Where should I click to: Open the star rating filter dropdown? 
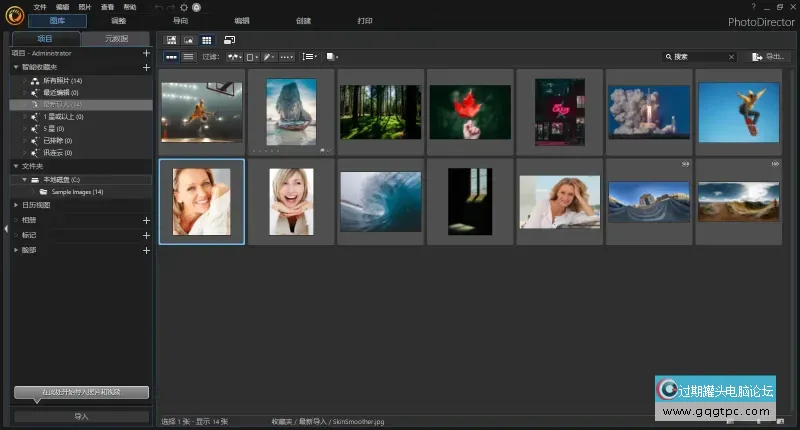click(x=287, y=57)
